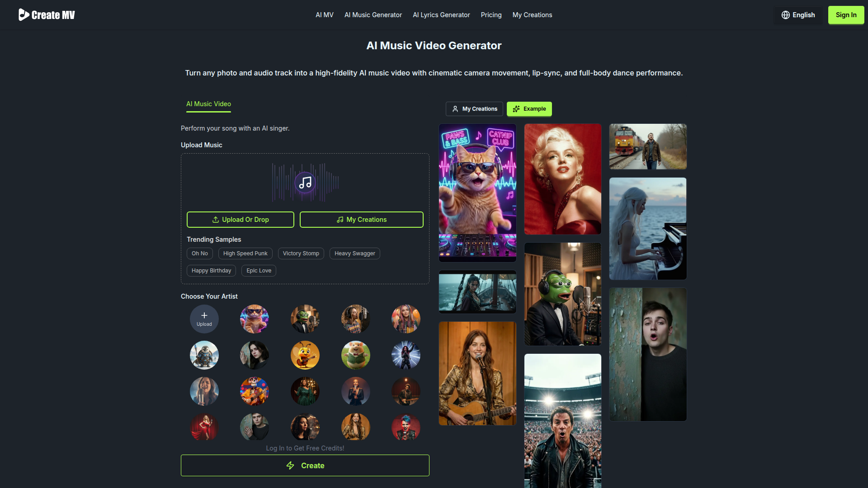Click the music note upload icon
The image size is (868, 488).
pos(305,183)
